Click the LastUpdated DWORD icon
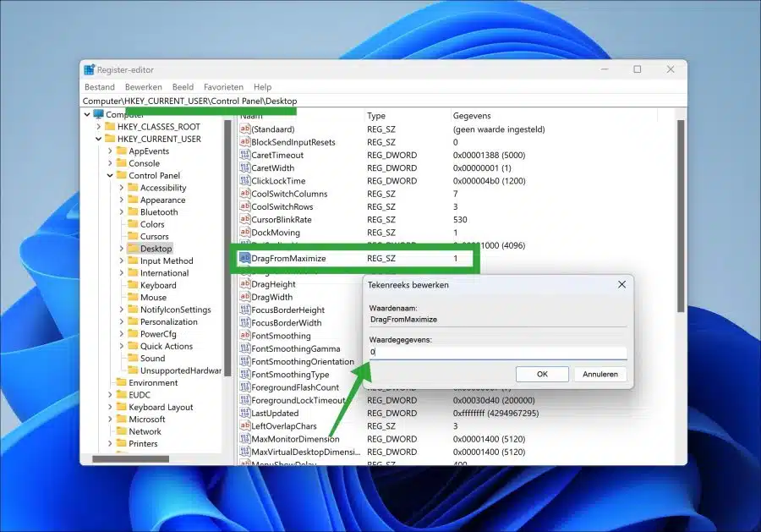This screenshot has height=532, width=761. (245, 413)
